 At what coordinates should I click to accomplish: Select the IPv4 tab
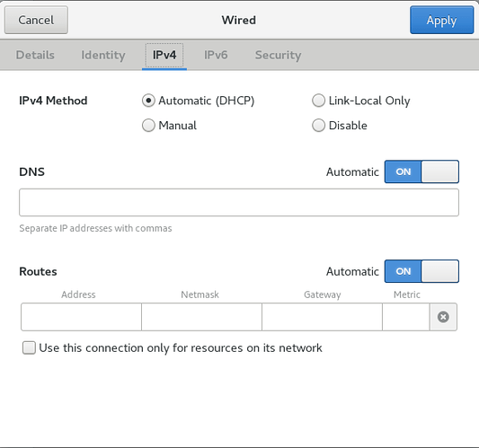coord(164,56)
